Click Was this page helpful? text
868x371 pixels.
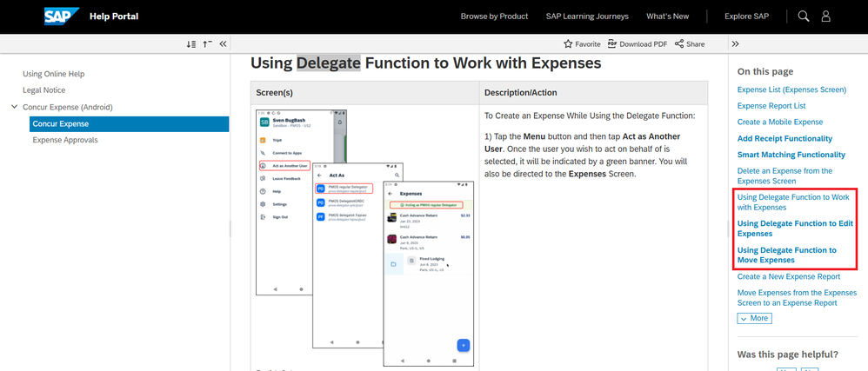[x=788, y=354]
